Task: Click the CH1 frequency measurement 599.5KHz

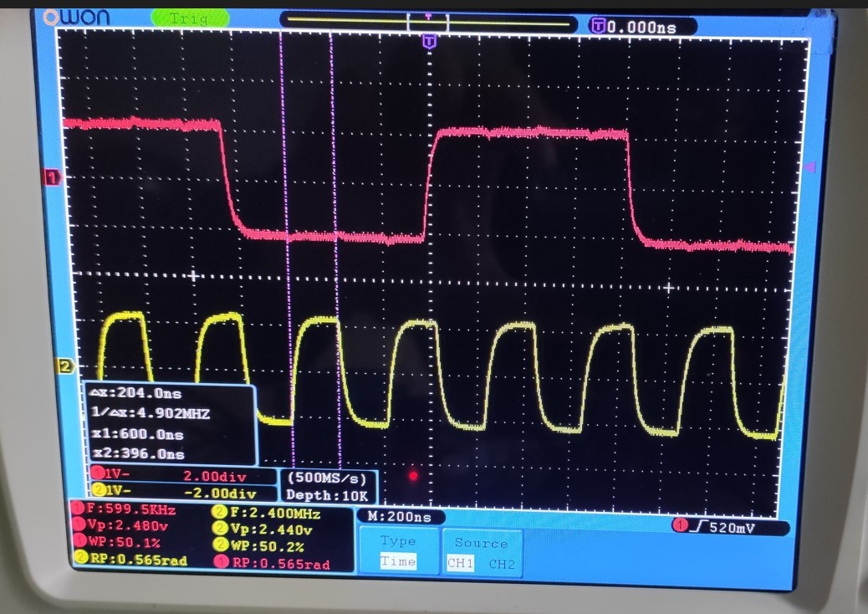Action: [x=130, y=509]
